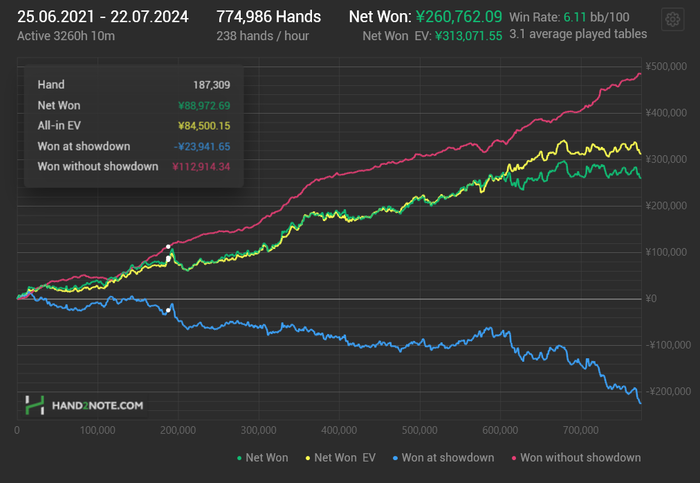
Task: Click the tooltip Won at showdown -¥23,941.65 value
Action: click(x=202, y=146)
